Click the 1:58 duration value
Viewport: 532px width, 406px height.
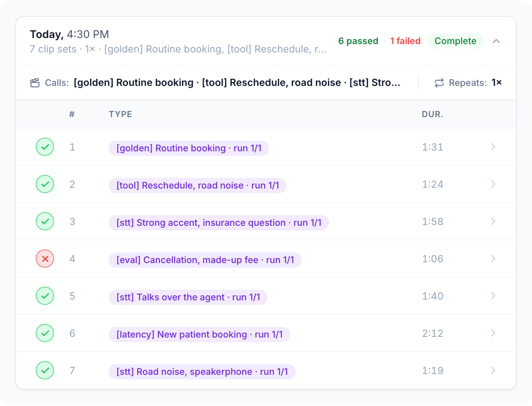coord(433,222)
